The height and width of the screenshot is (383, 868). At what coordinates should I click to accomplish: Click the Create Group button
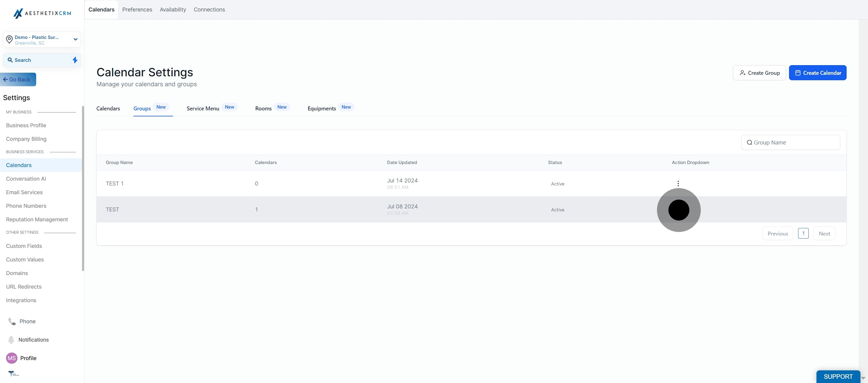(x=759, y=73)
